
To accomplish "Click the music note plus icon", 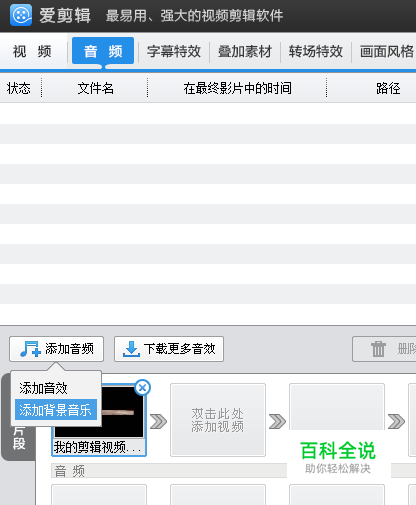I will pos(30,349).
